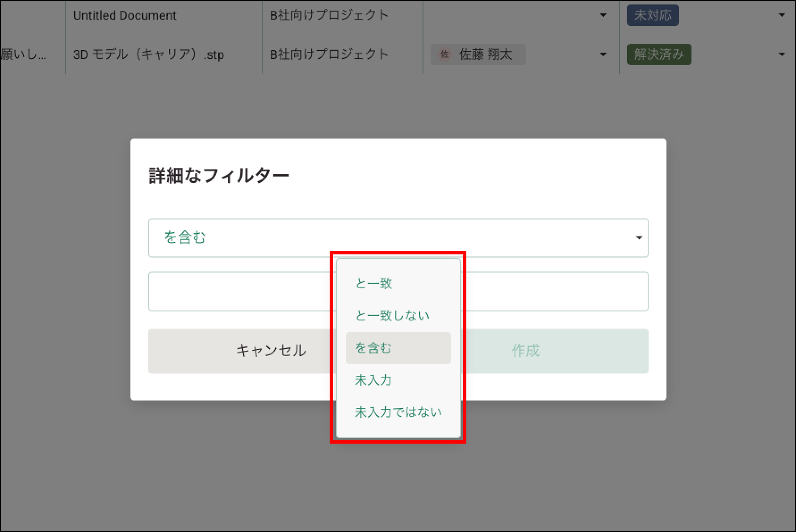
Task: Click the 未対応 status badge
Action: click(x=653, y=16)
